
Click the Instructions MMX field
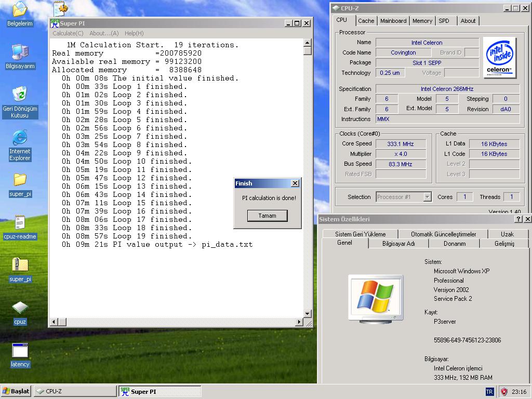(x=447, y=119)
